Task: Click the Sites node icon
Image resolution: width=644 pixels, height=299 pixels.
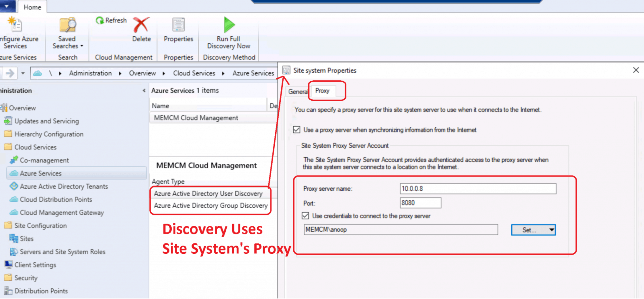Action: point(14,239)
